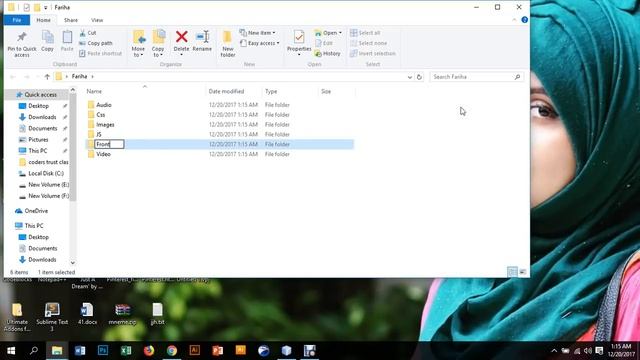Viewport: 640px width, 360px height.
Task: Click the taskbar search icon
Action: tap(34, 351)
